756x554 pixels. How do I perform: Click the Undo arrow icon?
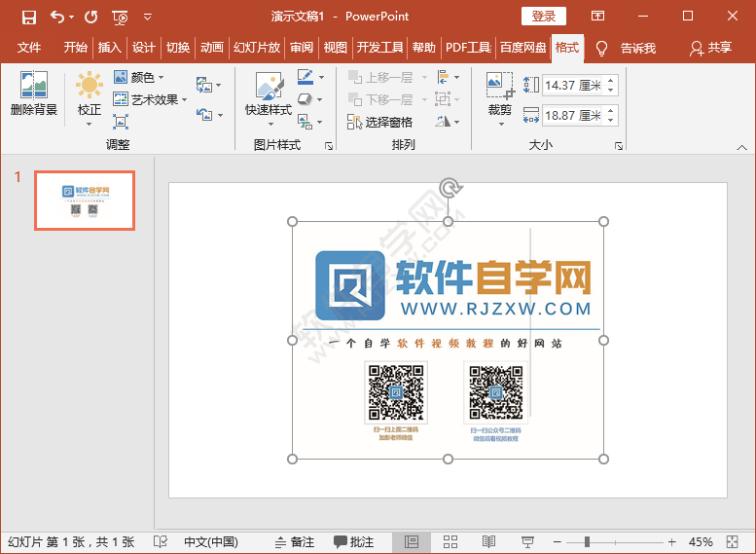[57, 17]
